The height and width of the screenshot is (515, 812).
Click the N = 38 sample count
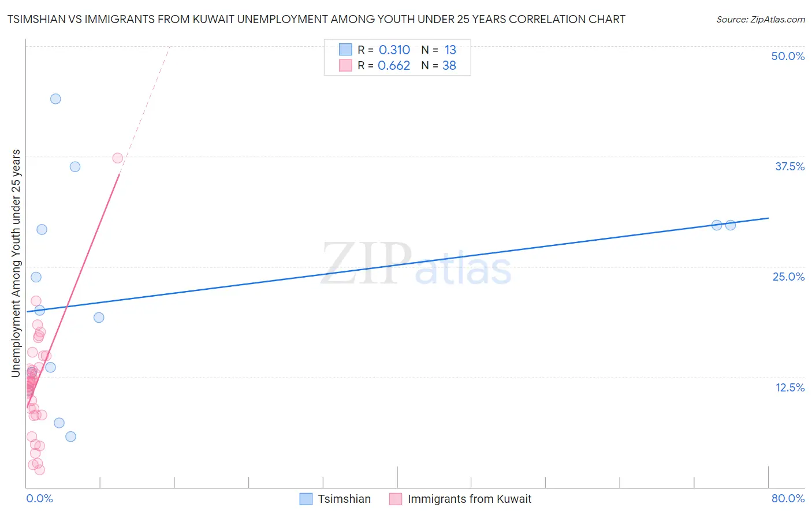click(439, 65)
